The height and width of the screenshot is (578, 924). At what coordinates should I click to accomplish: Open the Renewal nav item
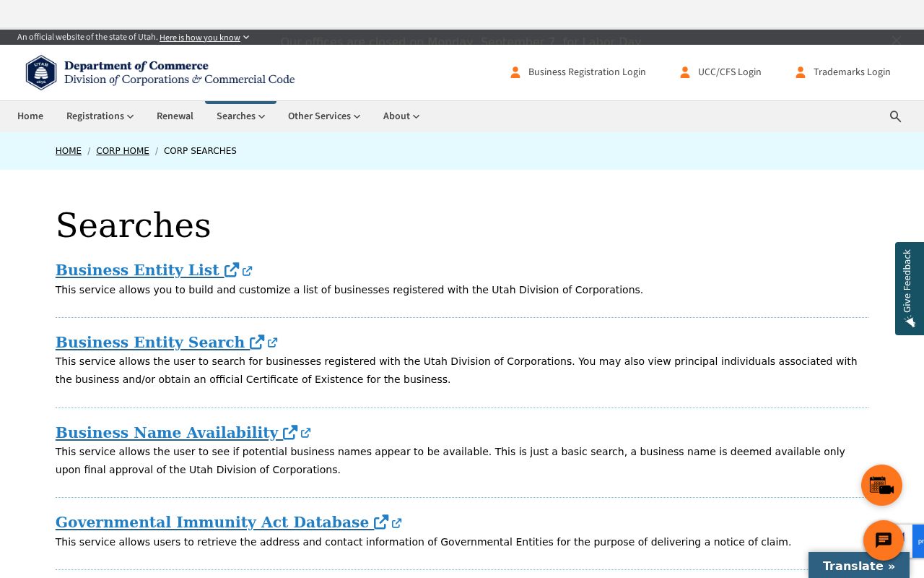tap(175, 116)
